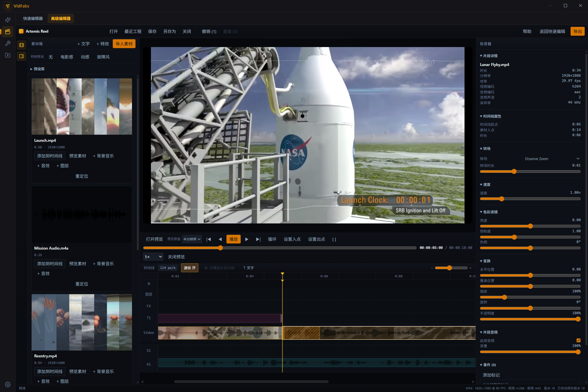Adjust the 亮度 brightness slider

[x=530, y=226]
